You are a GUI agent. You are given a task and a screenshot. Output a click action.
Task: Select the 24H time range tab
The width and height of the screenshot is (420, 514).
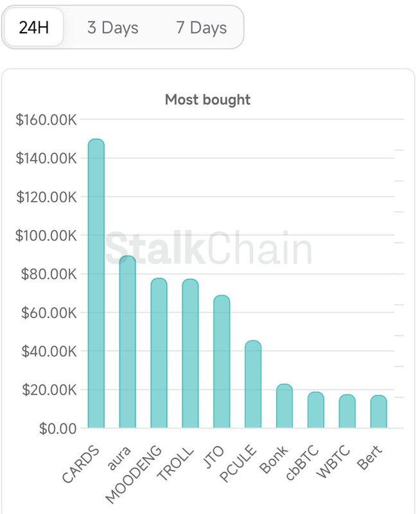33,28
